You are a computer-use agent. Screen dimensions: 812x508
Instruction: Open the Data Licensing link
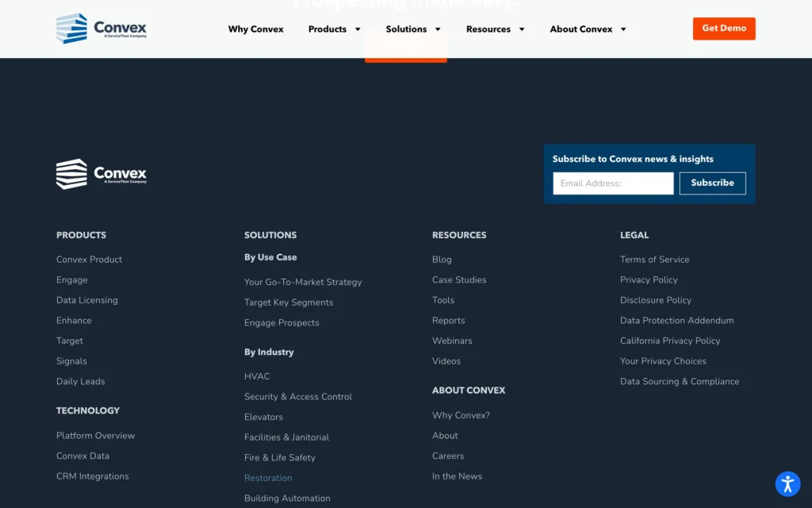pyautogui.click(x=87, y=300)
